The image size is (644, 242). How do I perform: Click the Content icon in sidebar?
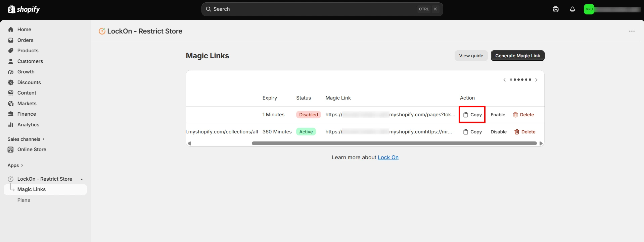tap(11, 93)
